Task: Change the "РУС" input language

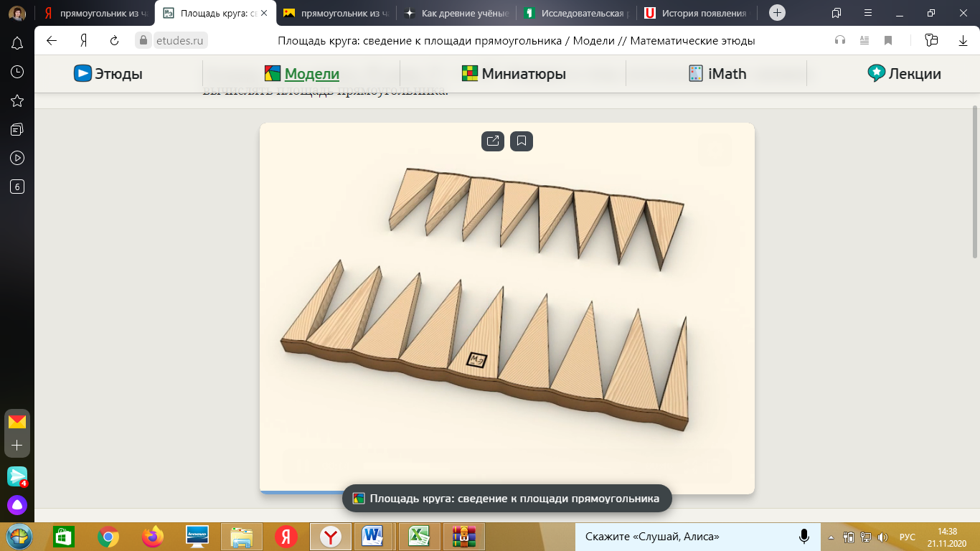Action: click(x=908, y=537)
